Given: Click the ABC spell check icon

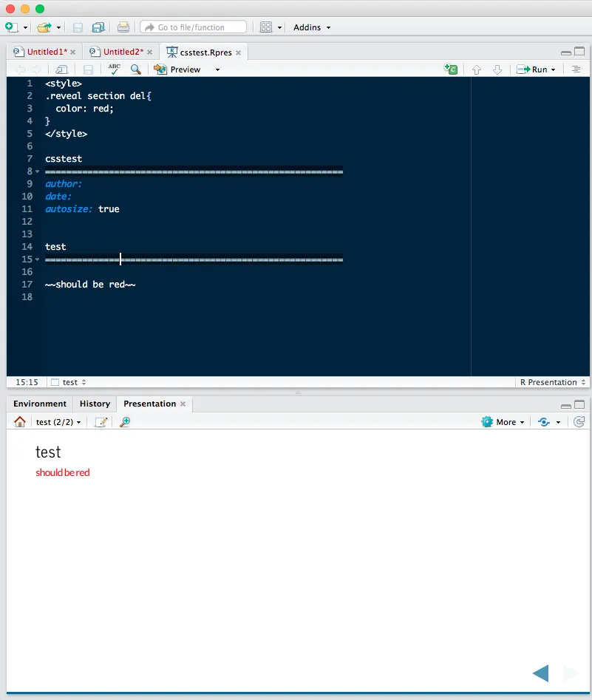Looking at the screenshot, I should click(x=115, y=69).
